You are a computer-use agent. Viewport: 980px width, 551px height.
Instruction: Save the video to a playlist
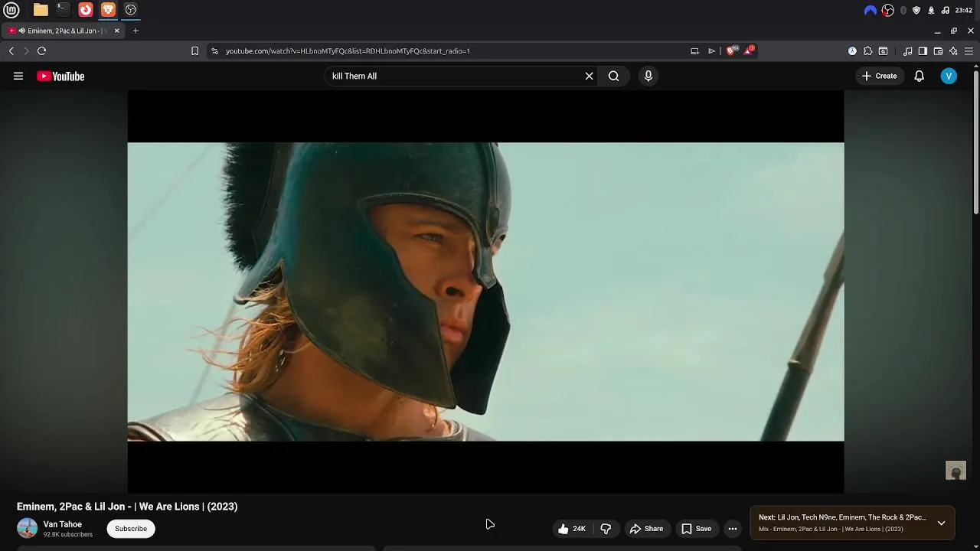coord(697,529)
